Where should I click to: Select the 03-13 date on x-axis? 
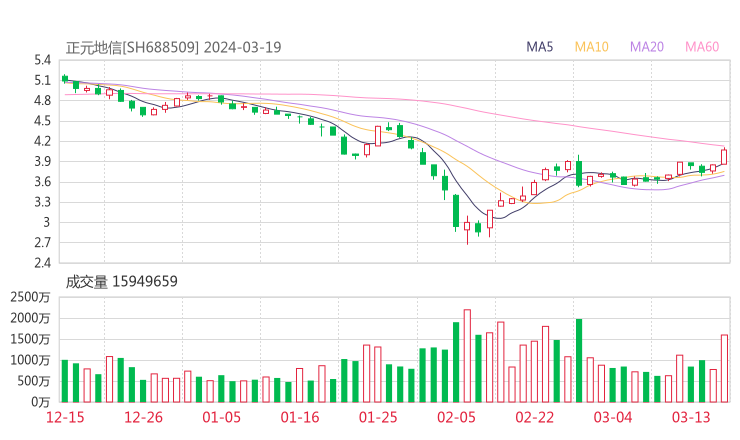point(690,417)
